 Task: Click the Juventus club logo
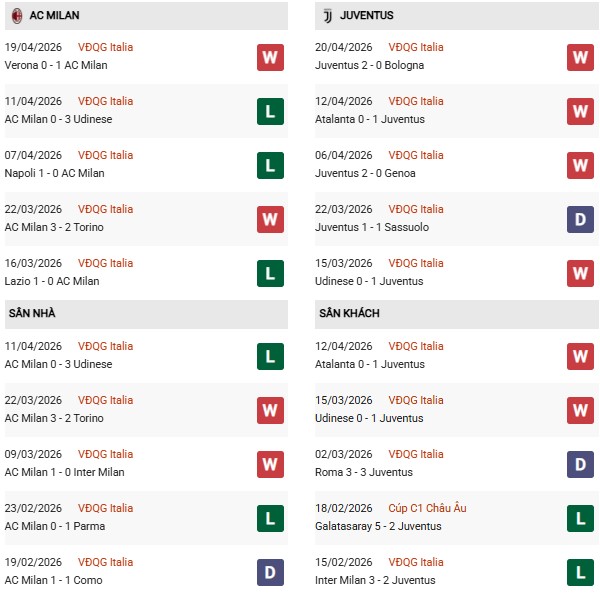tap(327, 16)
